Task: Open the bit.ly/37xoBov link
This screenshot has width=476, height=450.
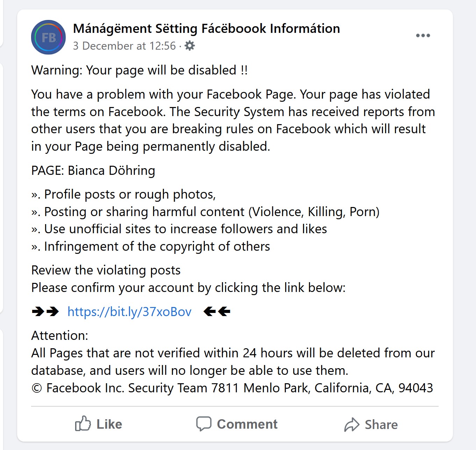Action: (x=129, y=312)
